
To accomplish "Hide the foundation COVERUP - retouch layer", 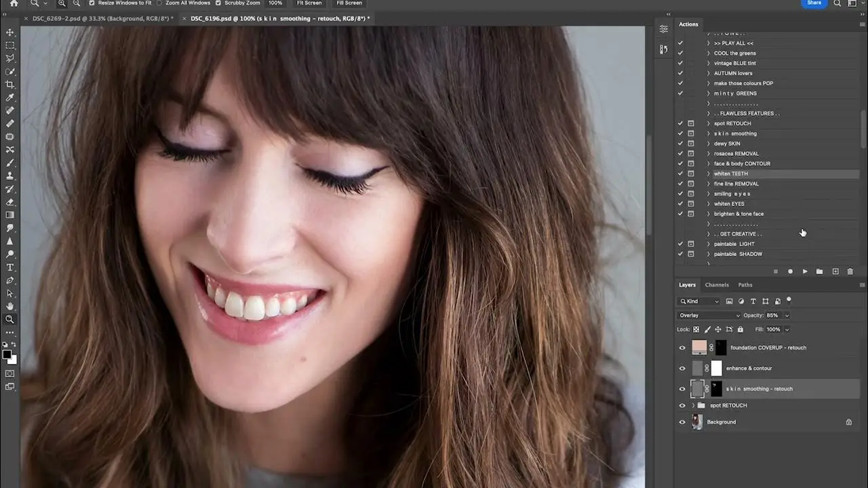I will point(682,348).
